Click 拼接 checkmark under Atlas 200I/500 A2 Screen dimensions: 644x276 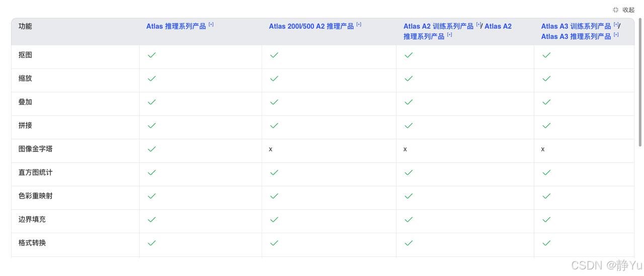coord(274,125)
